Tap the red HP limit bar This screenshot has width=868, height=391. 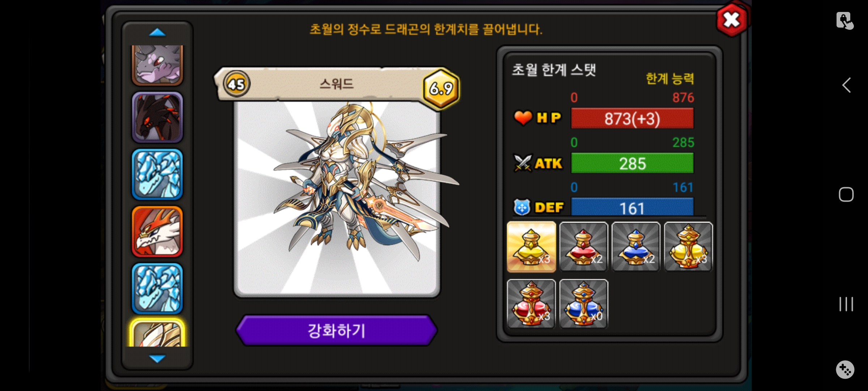(632, 118)
